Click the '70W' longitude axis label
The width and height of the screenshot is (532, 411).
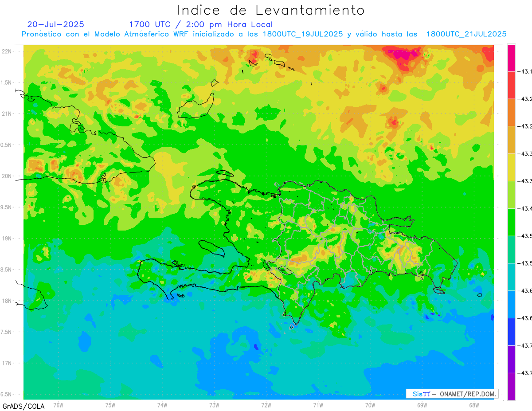click(370, 405)
